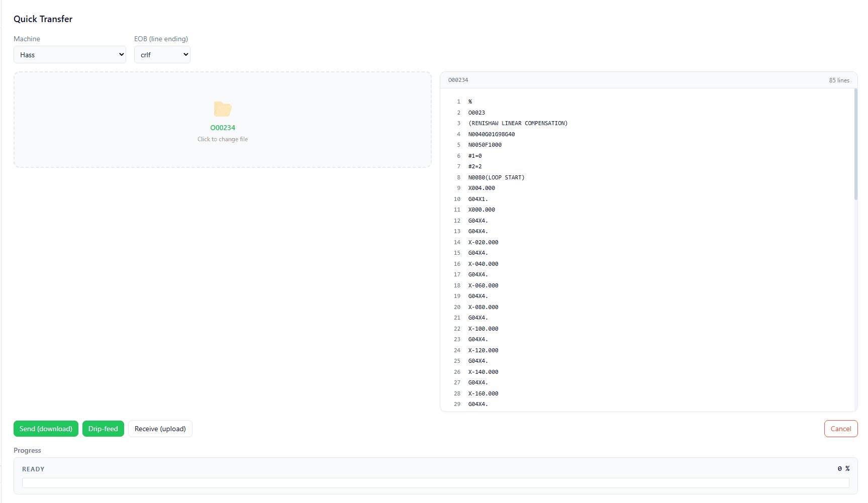Click the progress bar track
The width and height of the screenshot is (868, 503).
435,483
